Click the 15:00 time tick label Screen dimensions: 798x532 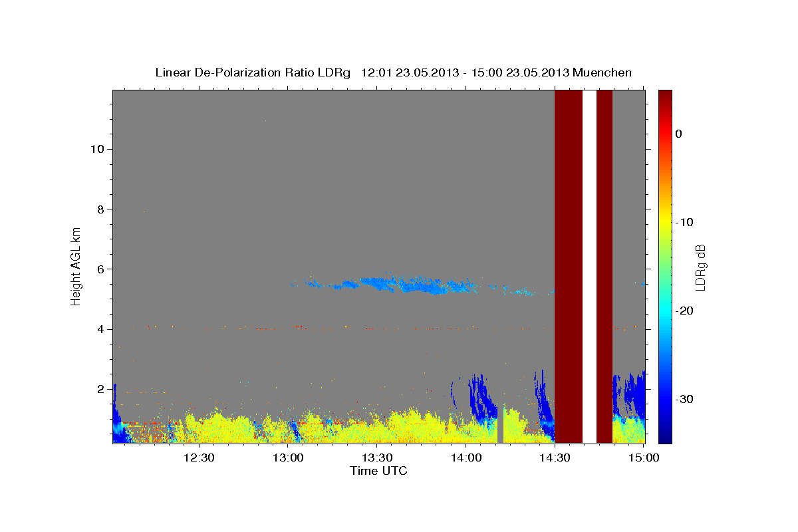[644, 458]
